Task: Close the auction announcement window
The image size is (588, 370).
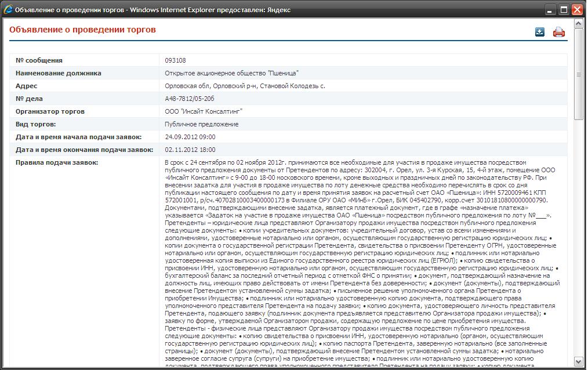Action: tap(577, 10)
